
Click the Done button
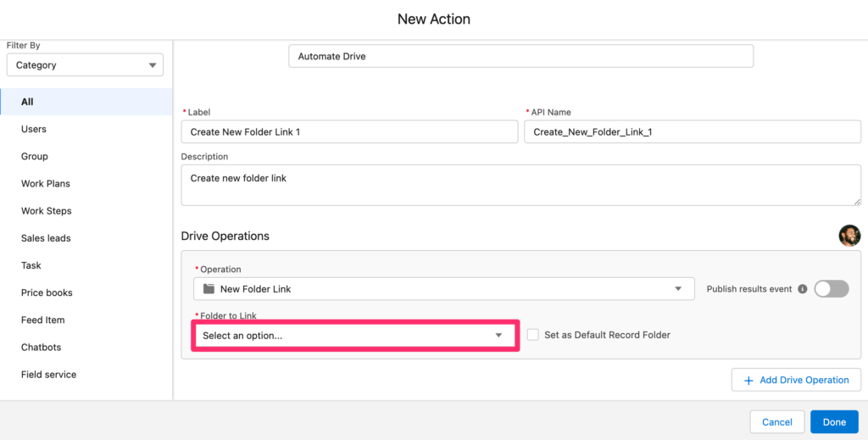[834, 421]
